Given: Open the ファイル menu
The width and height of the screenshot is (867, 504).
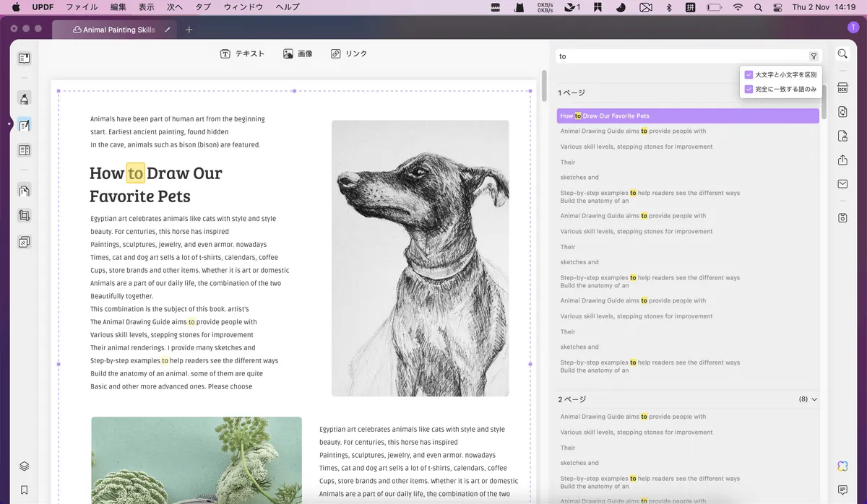Looking at the screenshot, I should click(82, 7).
